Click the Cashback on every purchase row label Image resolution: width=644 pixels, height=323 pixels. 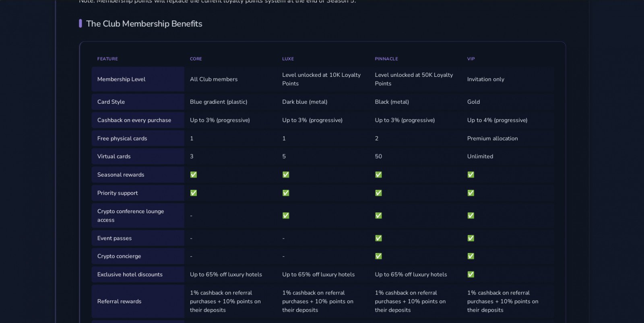[134, 120]
